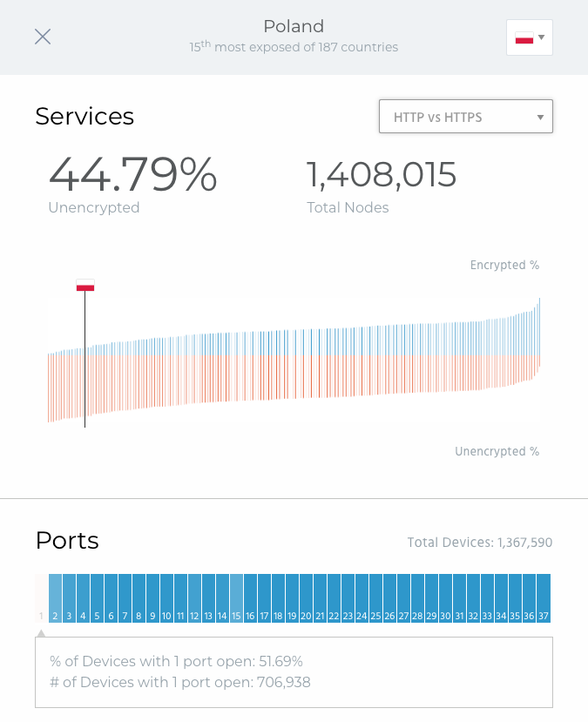Click the Unencrypted % chart label
The height and width of the screenshot is (722, 588).
[497, 451]
